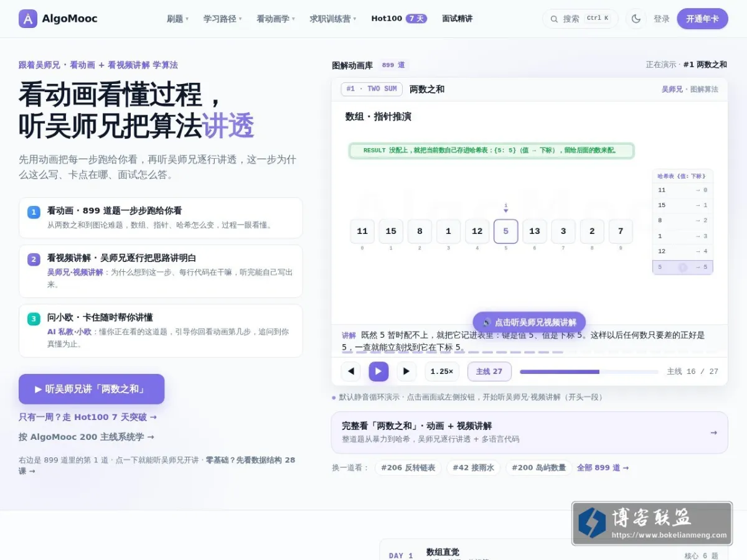Click the 899 道 count badge
The image size is (747, 560).
coord(393,65)
